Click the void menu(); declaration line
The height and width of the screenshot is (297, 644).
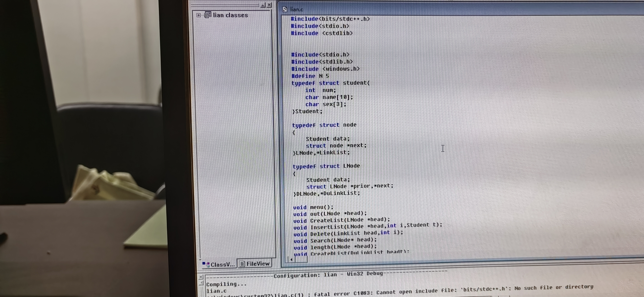pos(313,207)
